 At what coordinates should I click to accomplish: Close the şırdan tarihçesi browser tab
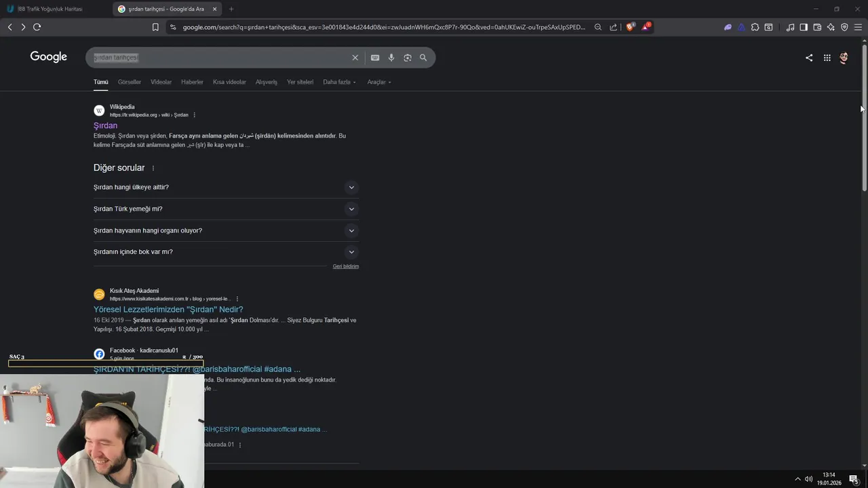(x=215, y=9)
